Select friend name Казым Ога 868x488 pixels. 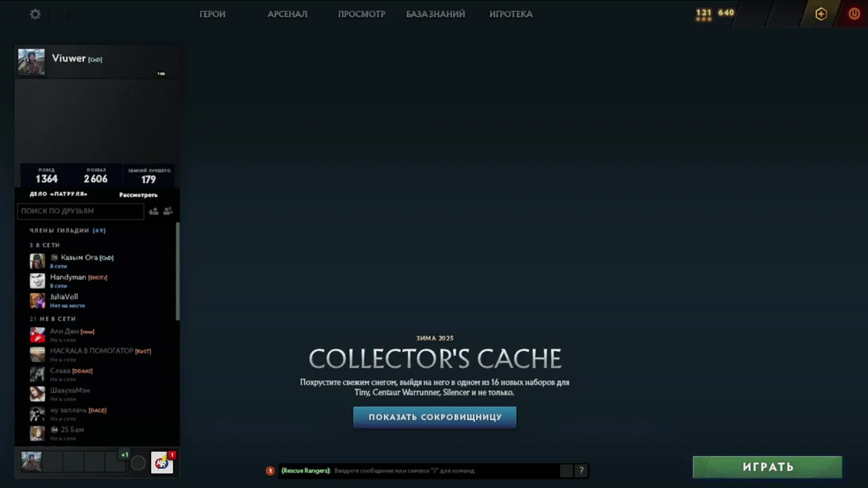tap(79, 258)
